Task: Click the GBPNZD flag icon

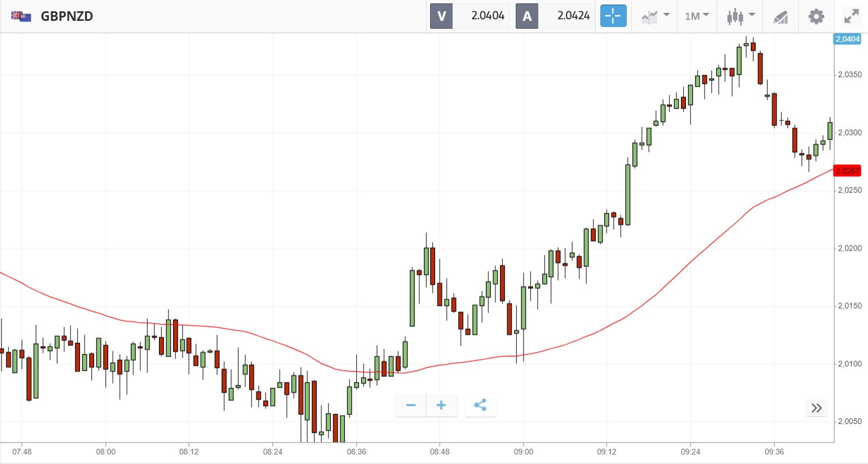Action: point(21,16)
